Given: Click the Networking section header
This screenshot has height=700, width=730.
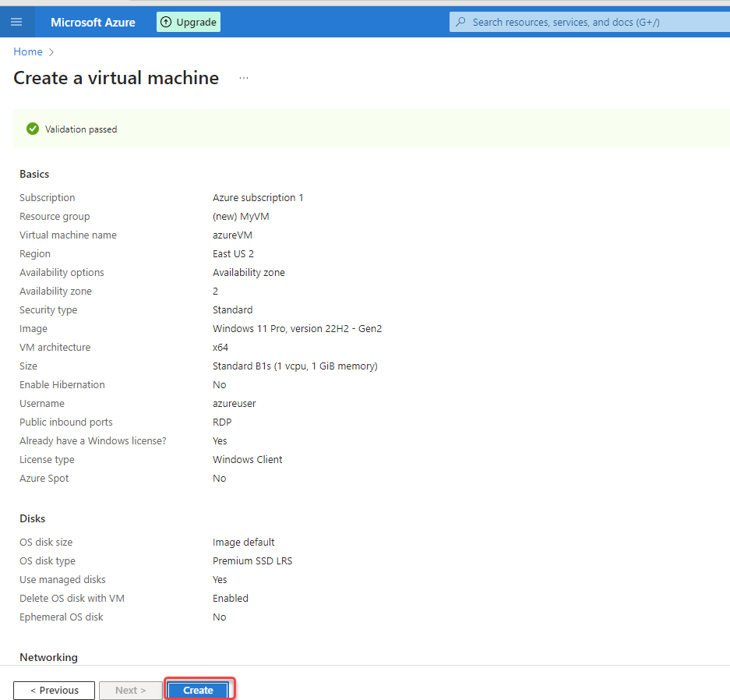Looking at the screenshot, I should (48, 657).
